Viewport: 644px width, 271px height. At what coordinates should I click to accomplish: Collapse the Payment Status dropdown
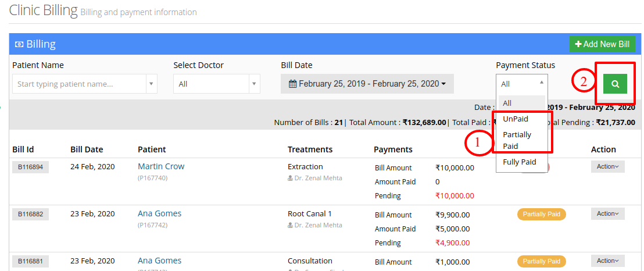coord(522,84)
